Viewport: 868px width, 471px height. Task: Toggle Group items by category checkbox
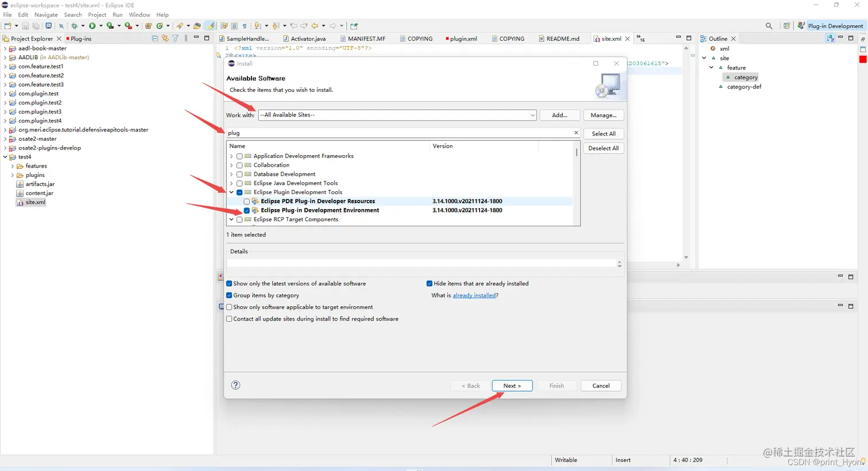pos(230,295)
